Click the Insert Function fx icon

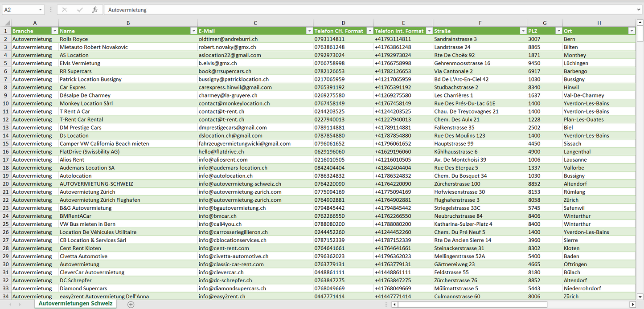tap(94, 10)
